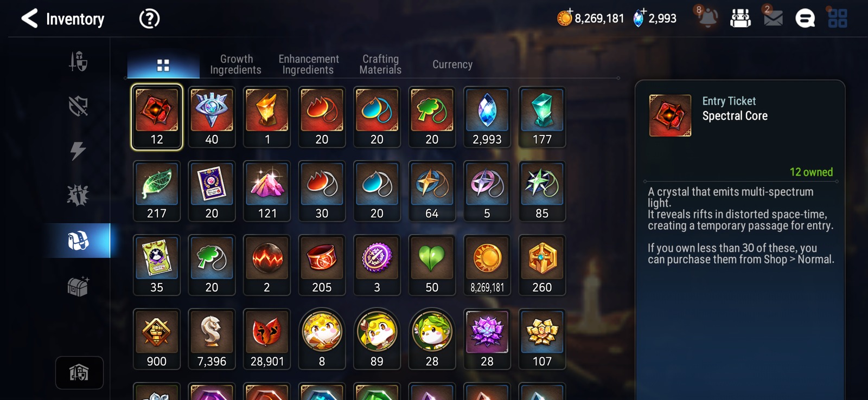Switch to the Enhancement Ingredients tab
The height and width of the screenshot is (400, 868).
tap(308, 64)
